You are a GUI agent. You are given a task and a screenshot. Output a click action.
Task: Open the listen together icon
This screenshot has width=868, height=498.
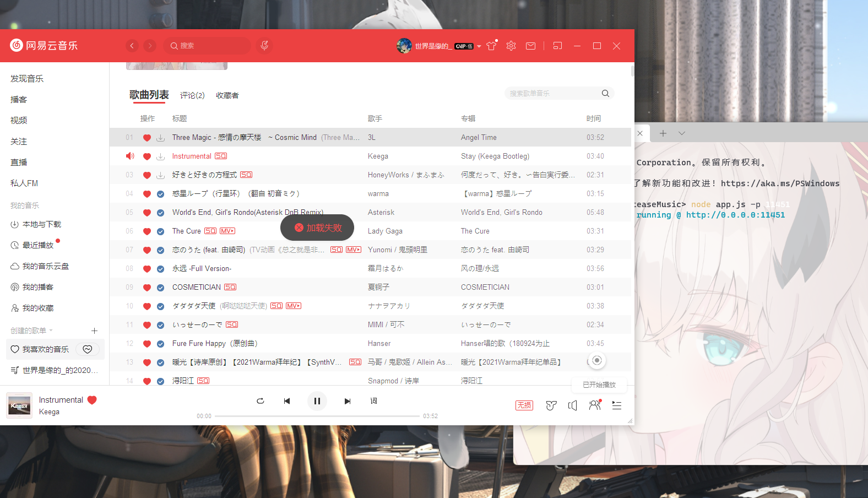[595, 405]
